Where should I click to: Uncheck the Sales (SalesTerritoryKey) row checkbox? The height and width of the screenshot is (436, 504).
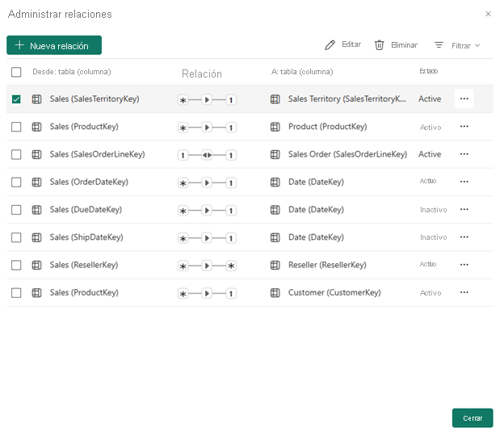pos(16,99)
